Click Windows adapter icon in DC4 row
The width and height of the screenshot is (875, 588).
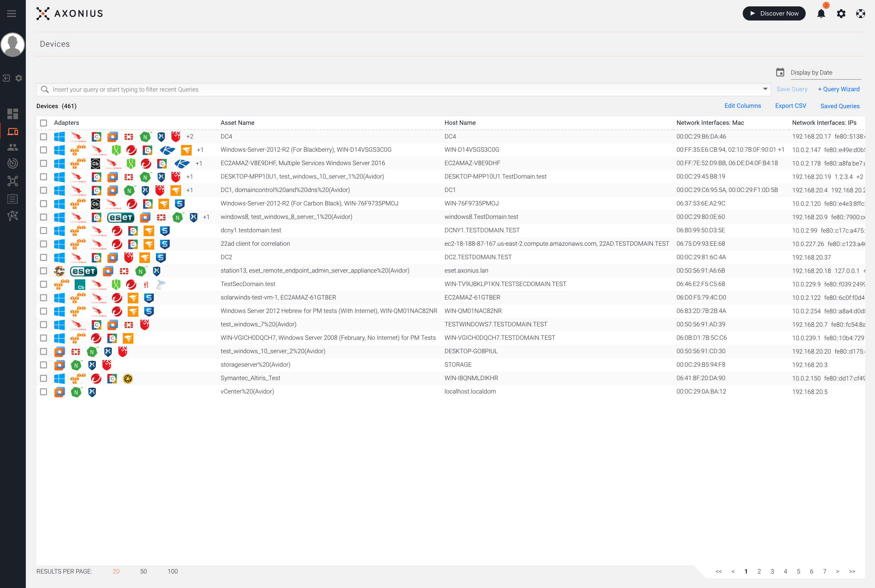coord(59,137)
